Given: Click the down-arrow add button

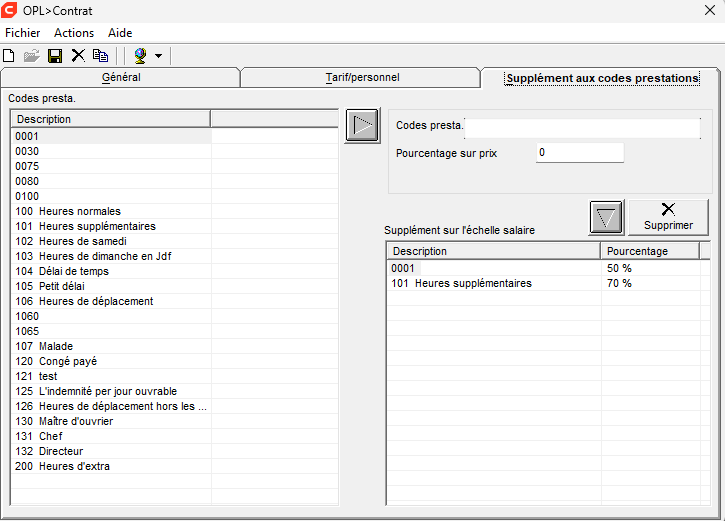Looking at the screenshot, I should tap(606, 217).
